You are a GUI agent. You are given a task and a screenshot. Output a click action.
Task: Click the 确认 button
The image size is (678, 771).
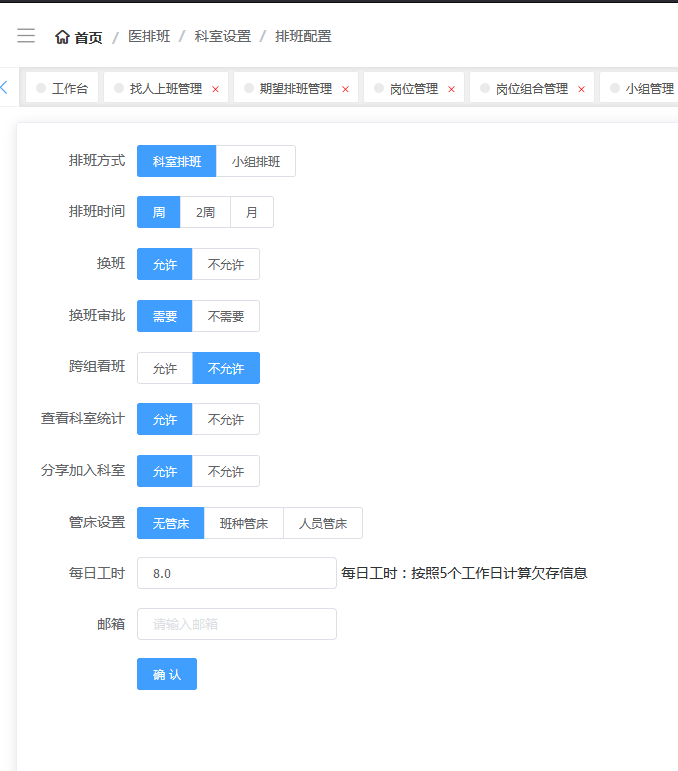pyautogui.click(x=167, y=674)
